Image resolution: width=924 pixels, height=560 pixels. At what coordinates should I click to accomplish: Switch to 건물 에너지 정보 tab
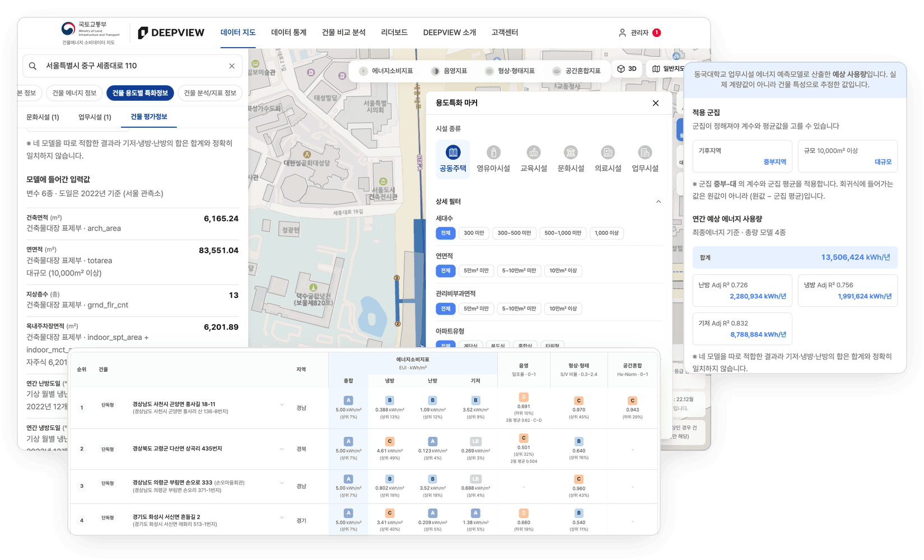tap(74, 93)
